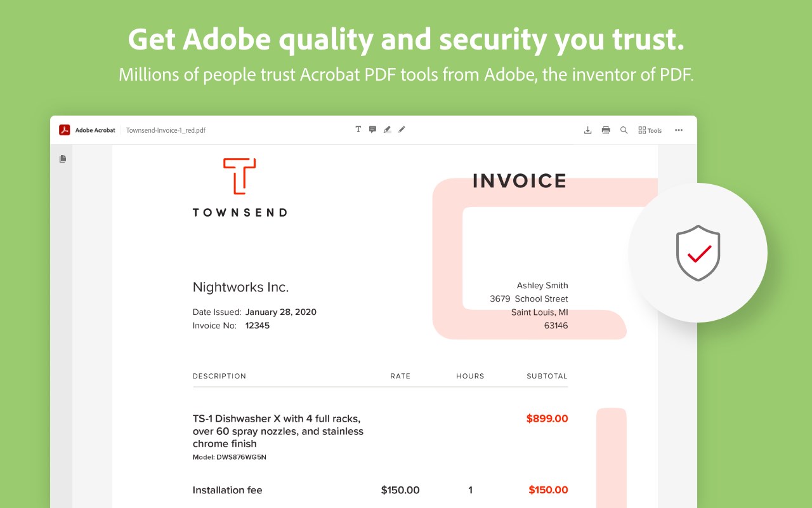812x508 pixels.
Task: Open the comment tool
Action: click(372, 130)
